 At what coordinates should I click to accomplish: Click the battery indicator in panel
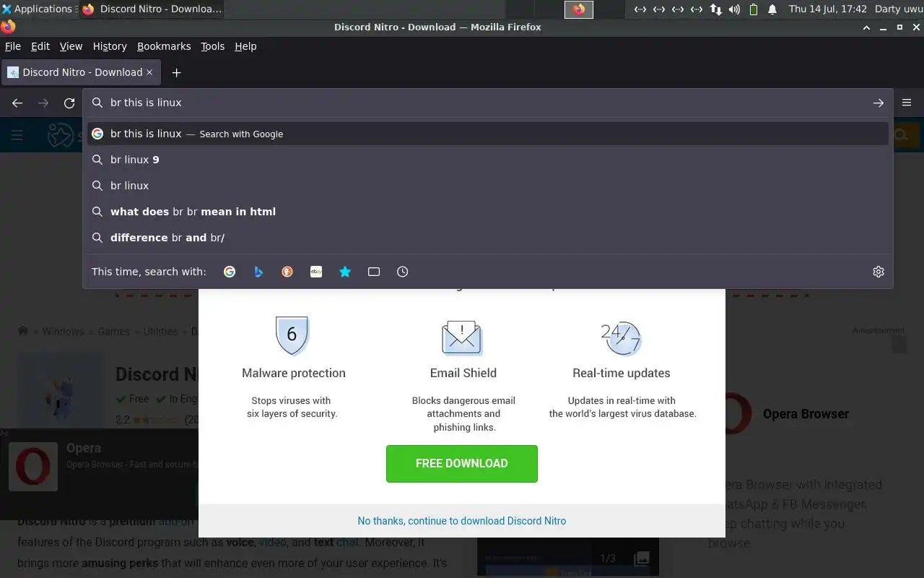tap(754, 9)
